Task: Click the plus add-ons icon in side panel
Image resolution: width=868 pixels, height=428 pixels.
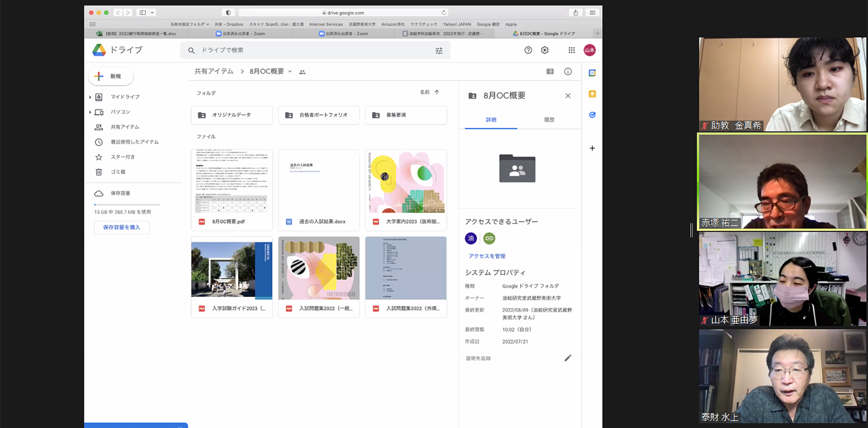Action: [592, 148]
